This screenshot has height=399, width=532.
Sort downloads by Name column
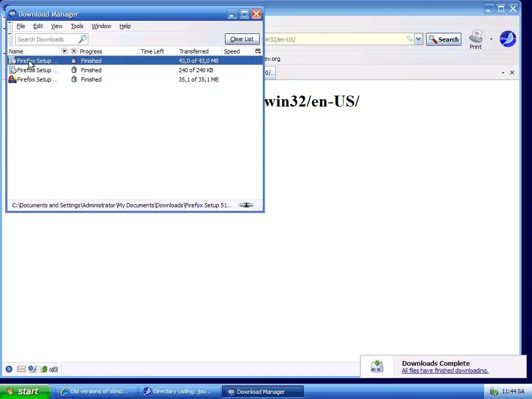(34, 51)
